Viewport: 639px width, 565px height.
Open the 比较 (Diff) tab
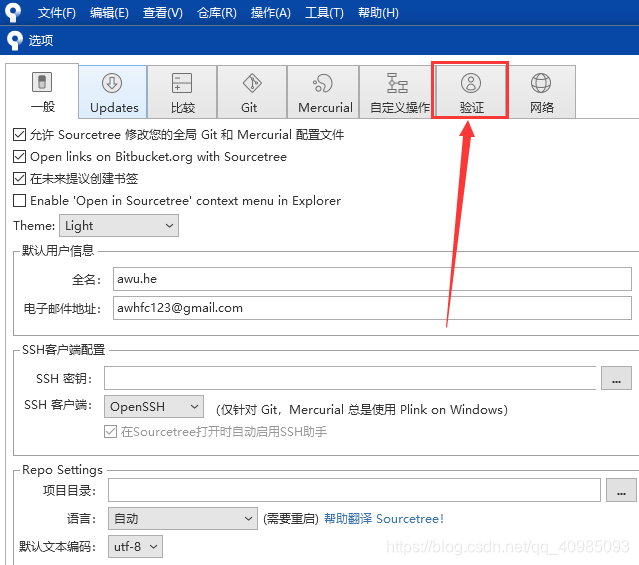[182, 92]
